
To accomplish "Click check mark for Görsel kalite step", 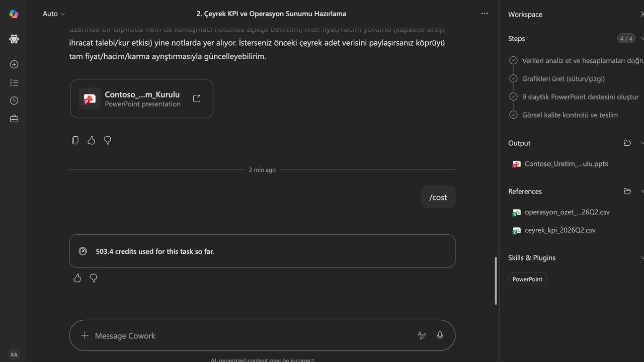I will click(x=513, y=115).
